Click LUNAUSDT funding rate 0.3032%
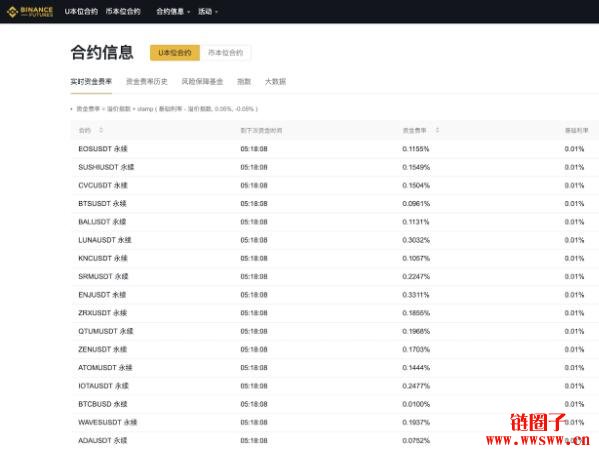The height and width of the screenshot is (450, 599). (x=416, y=240)
